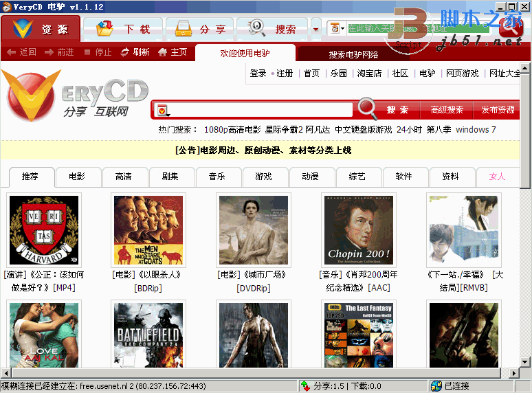Click the red magnifier search button top-right
This screenshot has height=393, width=532.
[x=511, y=28]
